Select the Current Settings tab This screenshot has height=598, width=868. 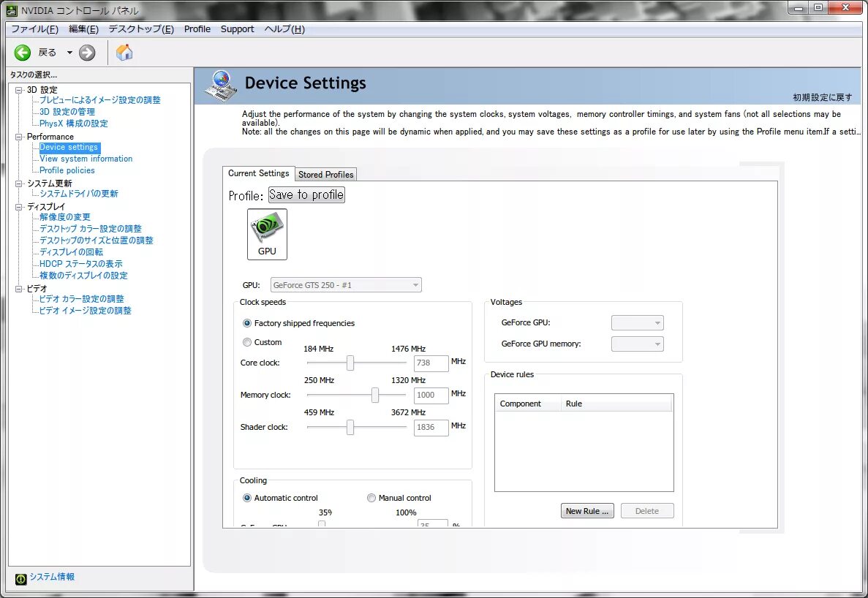pyautogui.click(x=259, y=173)
